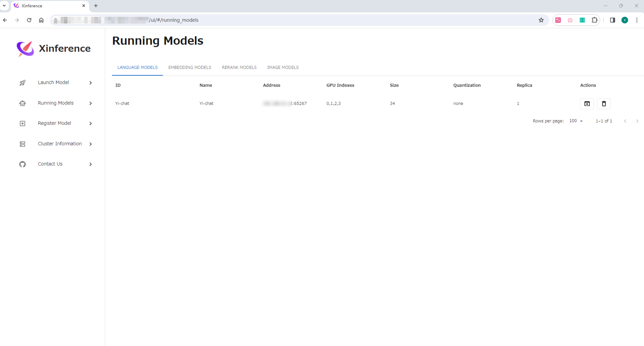The image size is (644, 346).
Task: Bookmark this page with the star icon
Action: click(x=541, y=20)
